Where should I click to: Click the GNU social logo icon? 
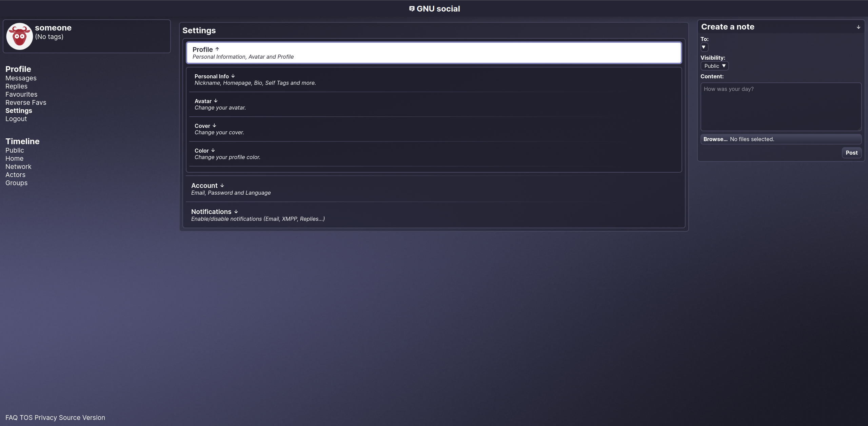tap(411, 8)
